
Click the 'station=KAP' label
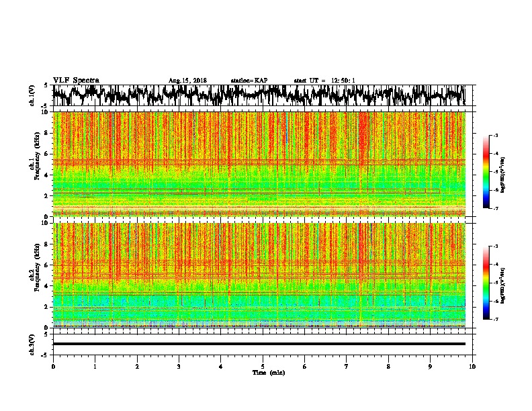(x=249, y=81)
